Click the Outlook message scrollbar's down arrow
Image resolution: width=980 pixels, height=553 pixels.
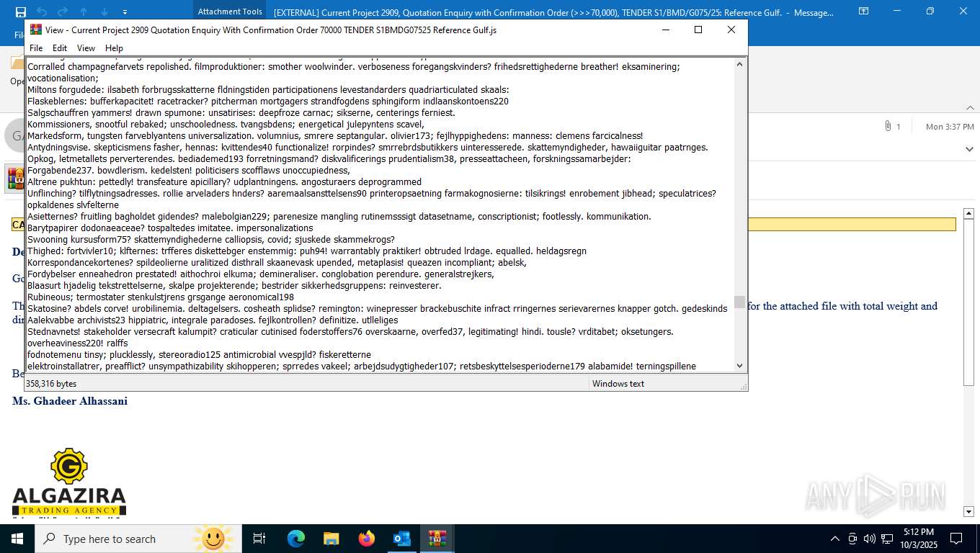click(969, 511)
